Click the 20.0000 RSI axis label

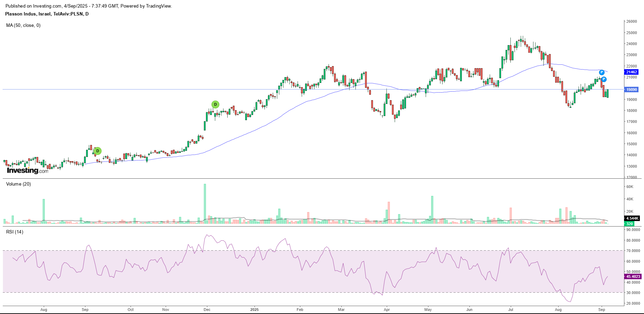[x=633, y=303]
